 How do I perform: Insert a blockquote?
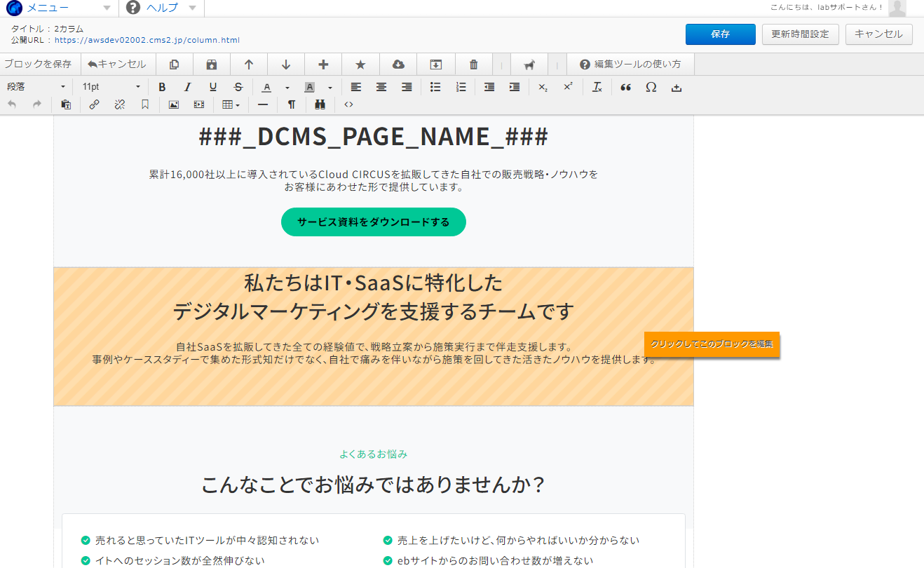click(626, 87)
